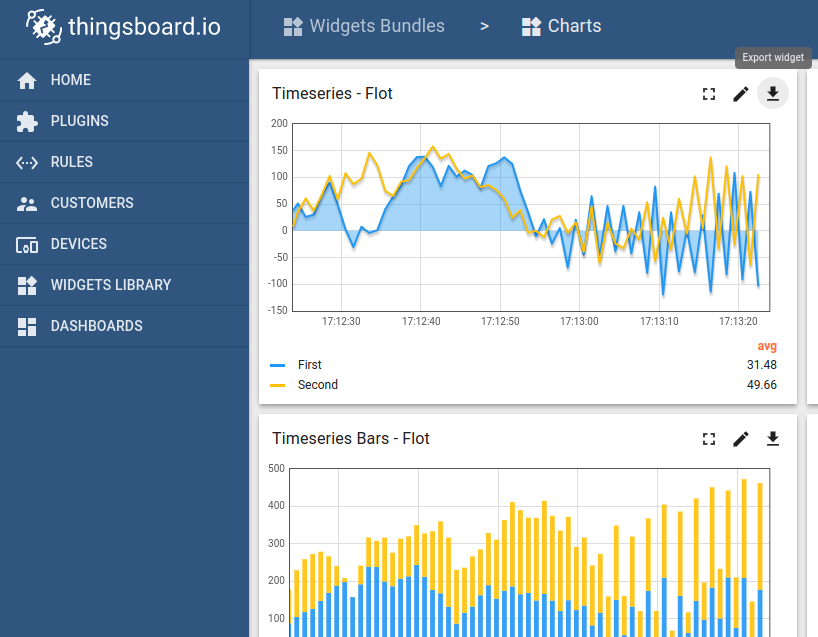Export the Timeseries Bars - Flot widget
The width and height of the screenshot is (818, 637).
coord(772,439)
